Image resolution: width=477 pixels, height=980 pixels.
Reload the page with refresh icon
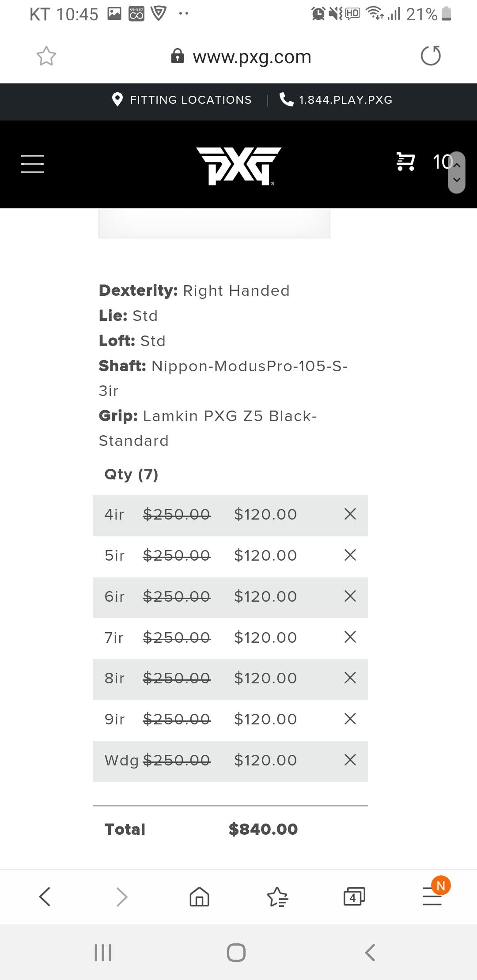pyautogui.click(x=431, y=56)
